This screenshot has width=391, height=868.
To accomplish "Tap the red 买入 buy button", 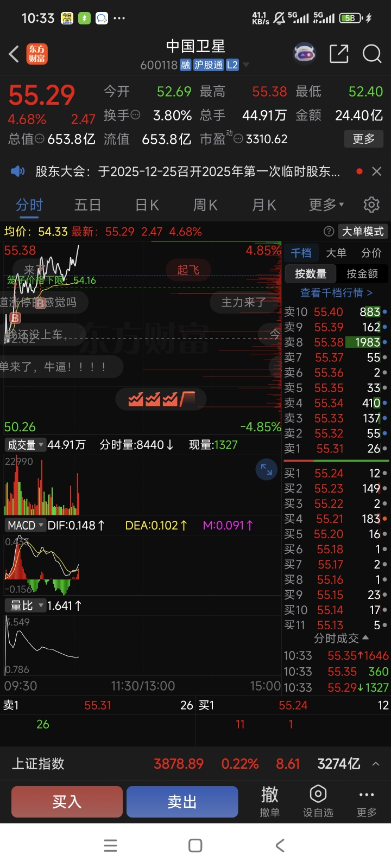I will click(67, 801).
